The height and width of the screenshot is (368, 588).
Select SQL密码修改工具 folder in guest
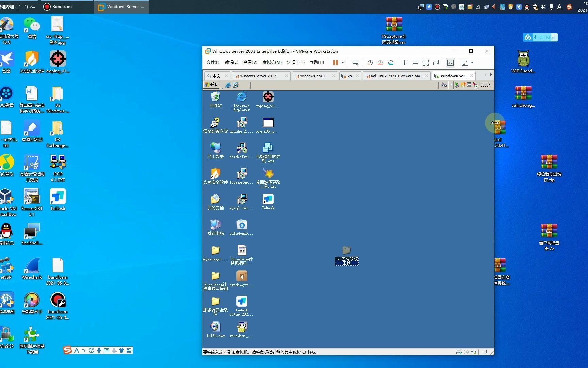346,255
